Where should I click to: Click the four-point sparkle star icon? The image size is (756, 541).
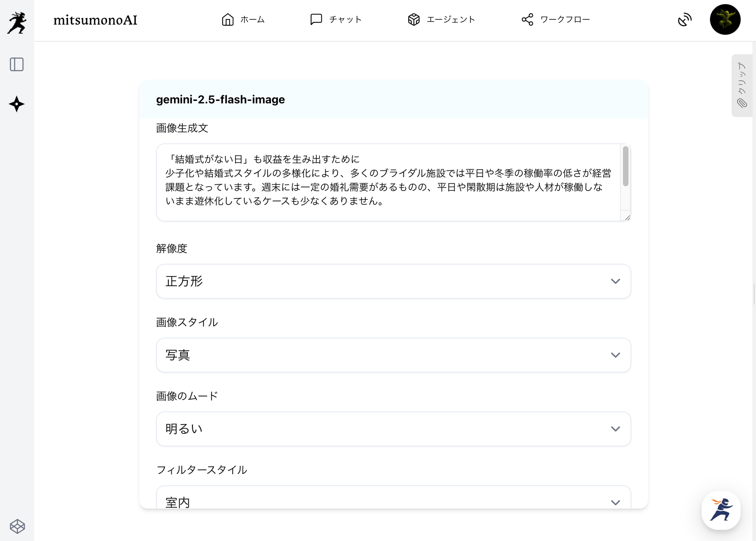[x=17, y=104]
